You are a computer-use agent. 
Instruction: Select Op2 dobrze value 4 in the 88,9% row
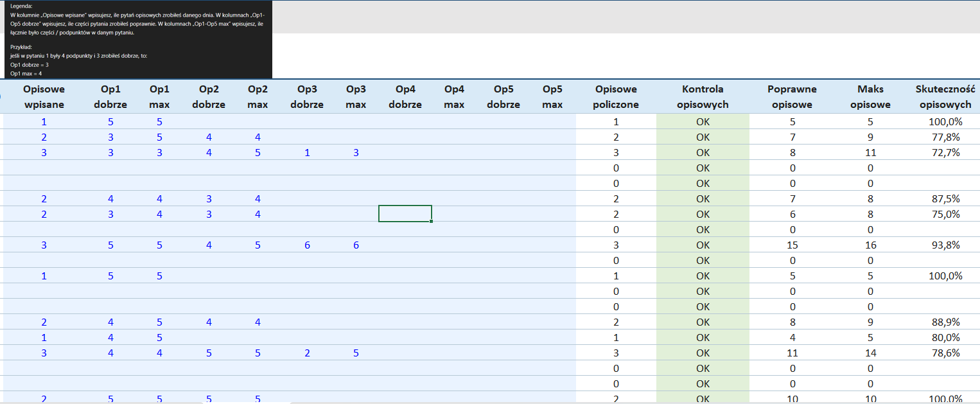209,322
